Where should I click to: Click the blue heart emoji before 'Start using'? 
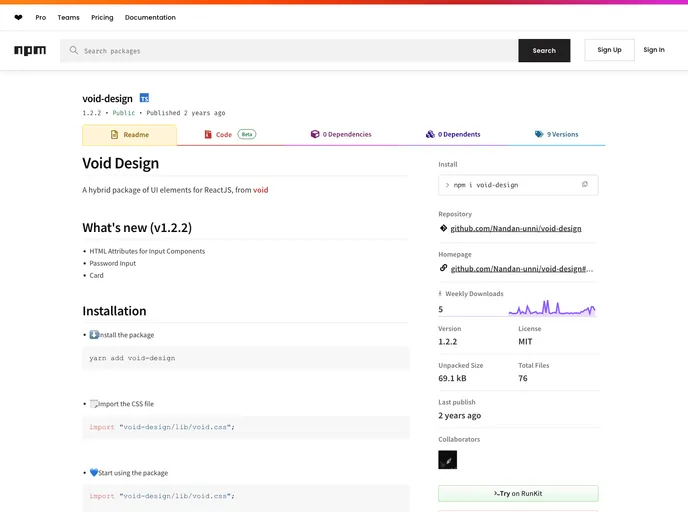click(94, 473)
